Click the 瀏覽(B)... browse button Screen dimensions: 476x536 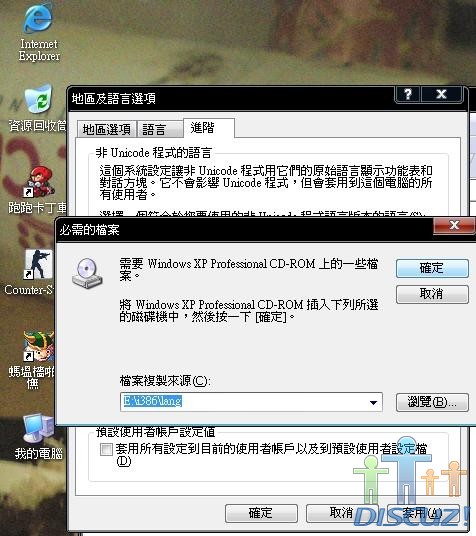tap(432, 402)
